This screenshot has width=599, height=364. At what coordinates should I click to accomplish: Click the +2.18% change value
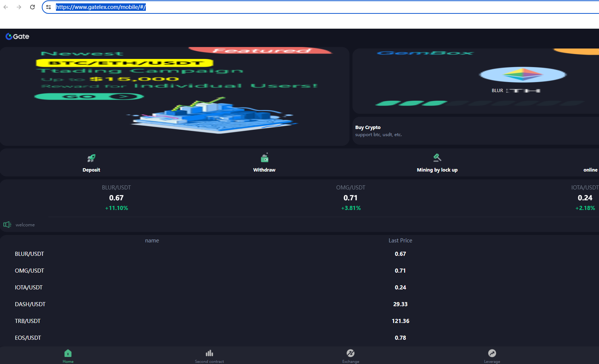click(585, 208)
